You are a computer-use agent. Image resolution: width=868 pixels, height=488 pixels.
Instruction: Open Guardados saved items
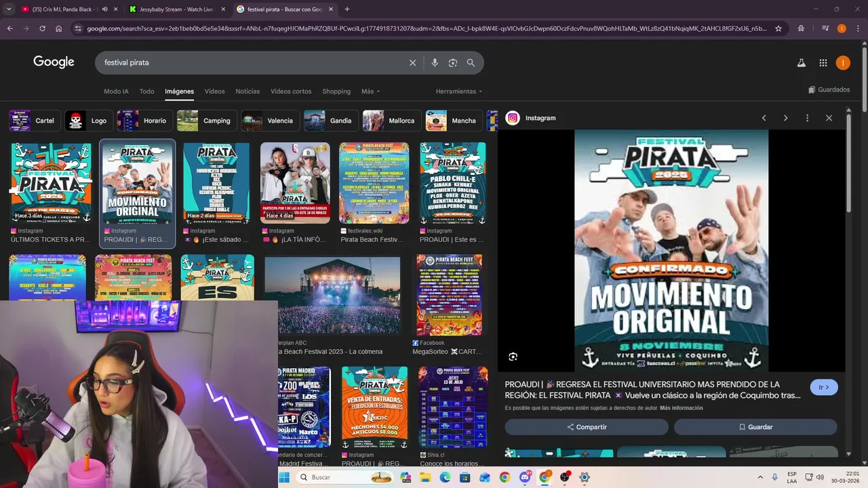click(829, 89)
